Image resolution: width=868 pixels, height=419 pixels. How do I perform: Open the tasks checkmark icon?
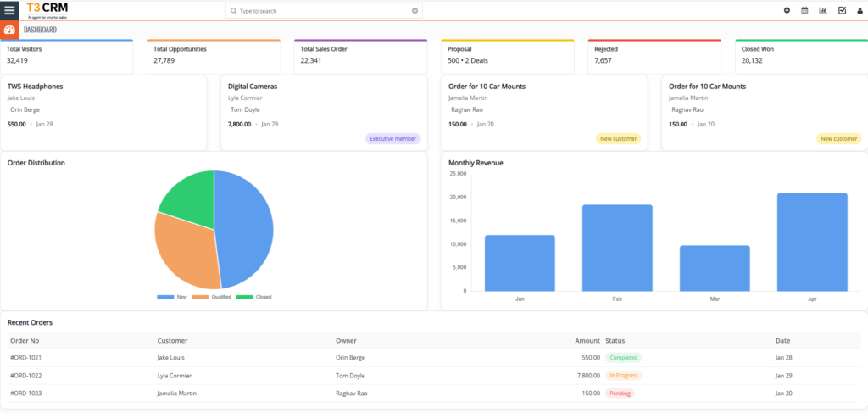pos(842,10)
